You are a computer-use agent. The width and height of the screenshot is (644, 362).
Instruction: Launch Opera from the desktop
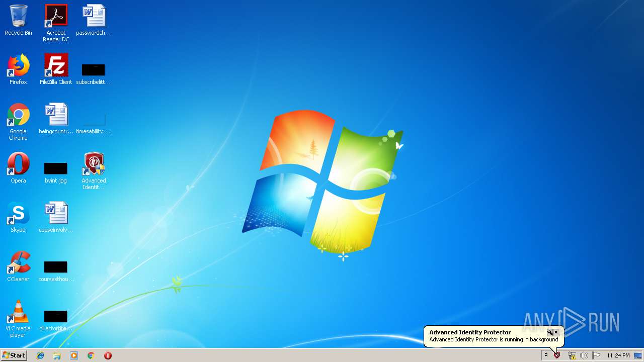click(x=18, y=168)
